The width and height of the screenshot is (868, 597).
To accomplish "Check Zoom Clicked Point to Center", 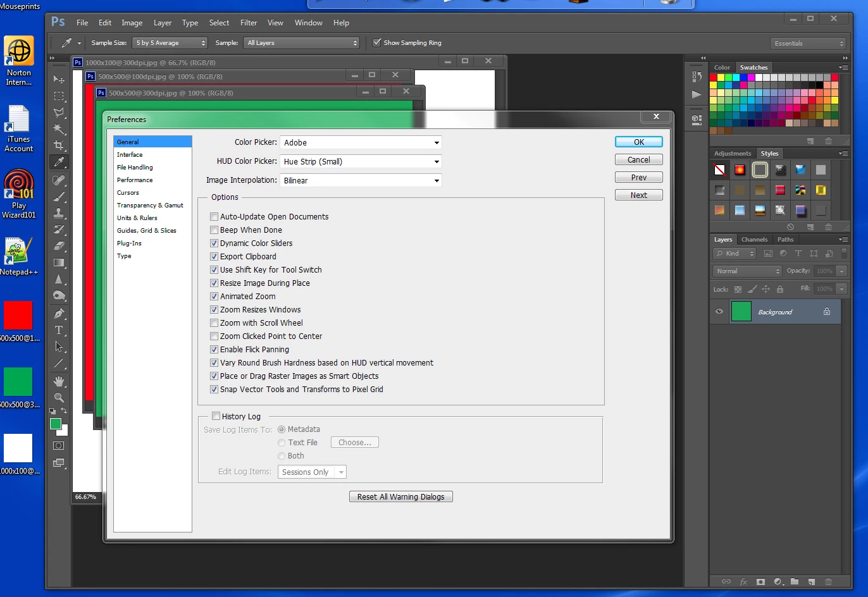I will [x=214, y=336].
